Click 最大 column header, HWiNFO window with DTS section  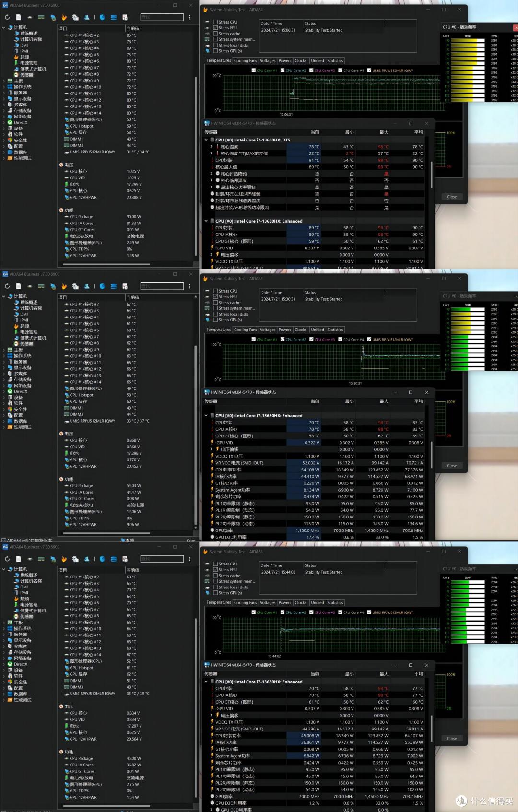[x=384, y=132]
